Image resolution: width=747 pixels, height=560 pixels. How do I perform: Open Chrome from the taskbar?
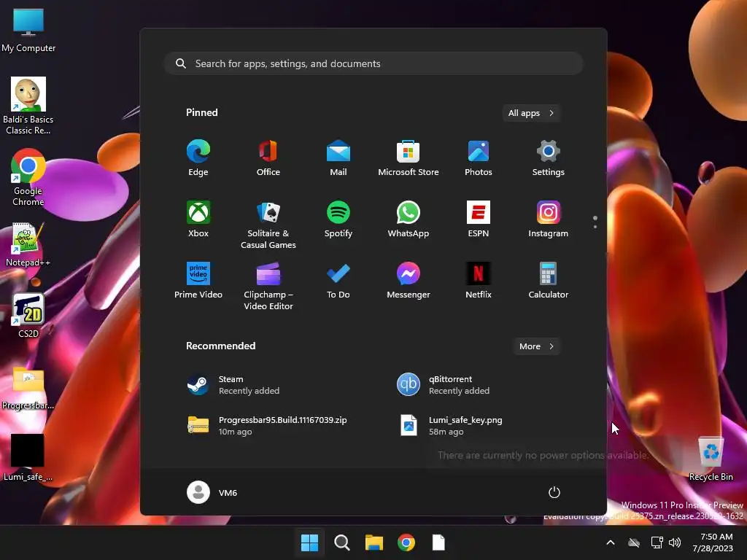(x=406, y=542)
